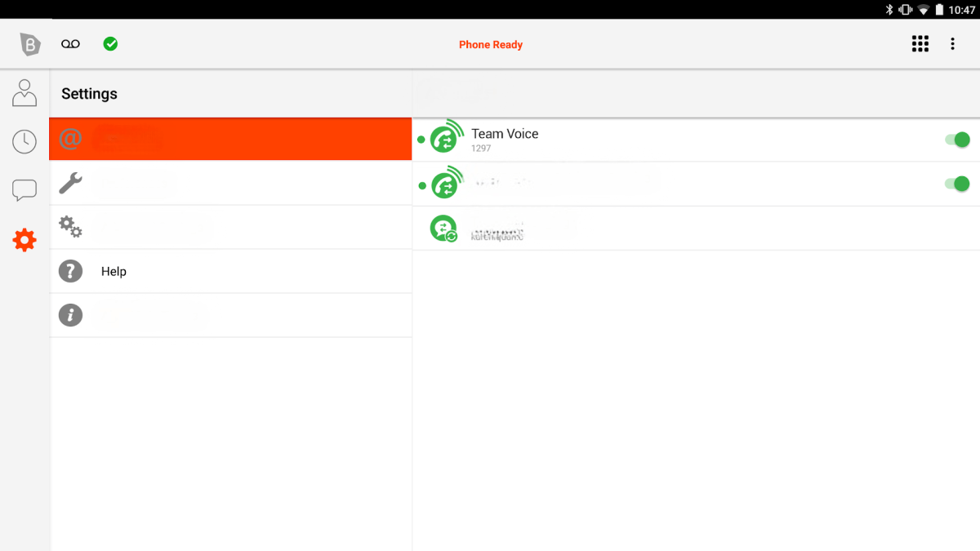This screenshot has width=980, height=551.
Task: Turn off the second account toggle
Action: tap(955, 184)
